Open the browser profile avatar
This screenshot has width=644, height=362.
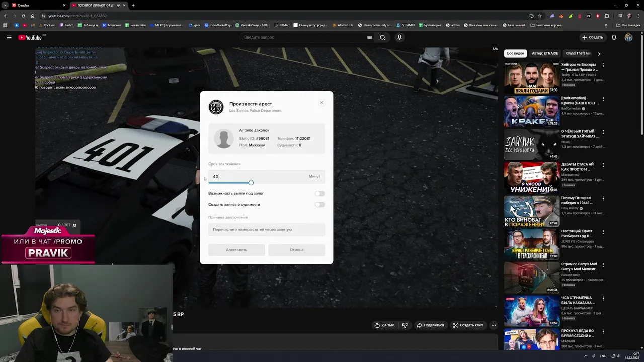[629, 16]
